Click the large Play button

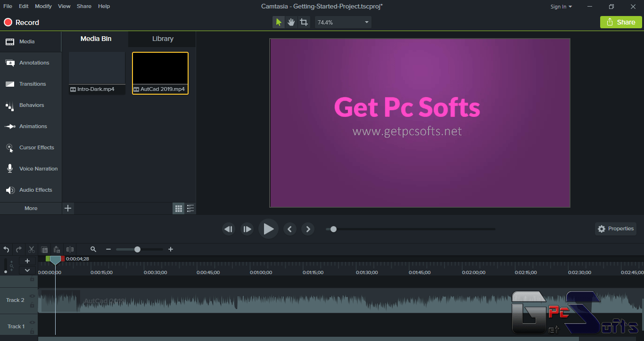pos(268,229)
